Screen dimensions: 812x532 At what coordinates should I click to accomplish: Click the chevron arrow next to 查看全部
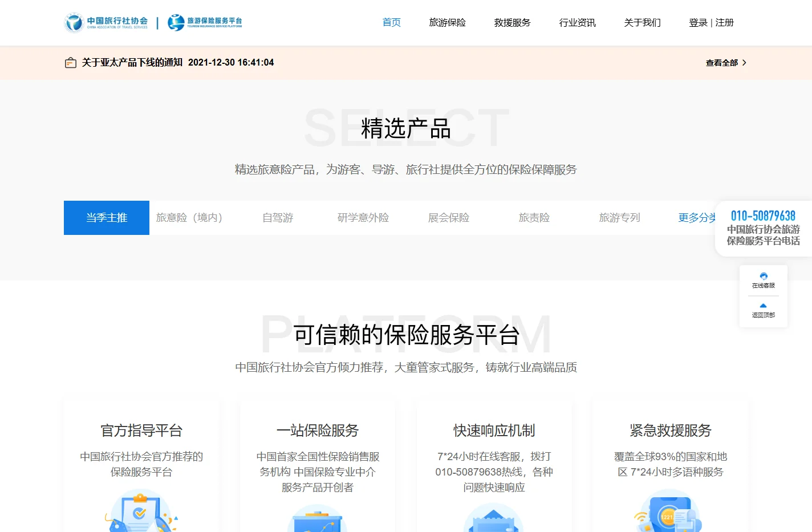pyautogui.click(x=744, y=63)
